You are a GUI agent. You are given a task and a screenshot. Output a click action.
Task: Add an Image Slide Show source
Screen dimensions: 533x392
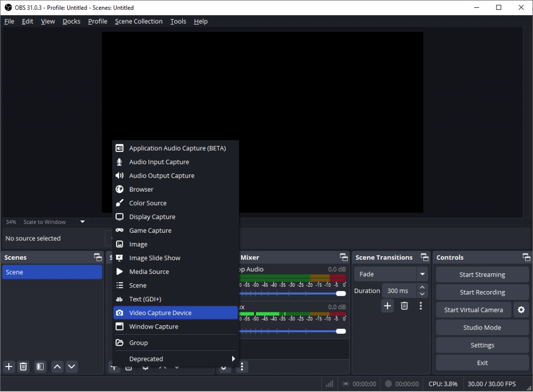tap(175, 258)
